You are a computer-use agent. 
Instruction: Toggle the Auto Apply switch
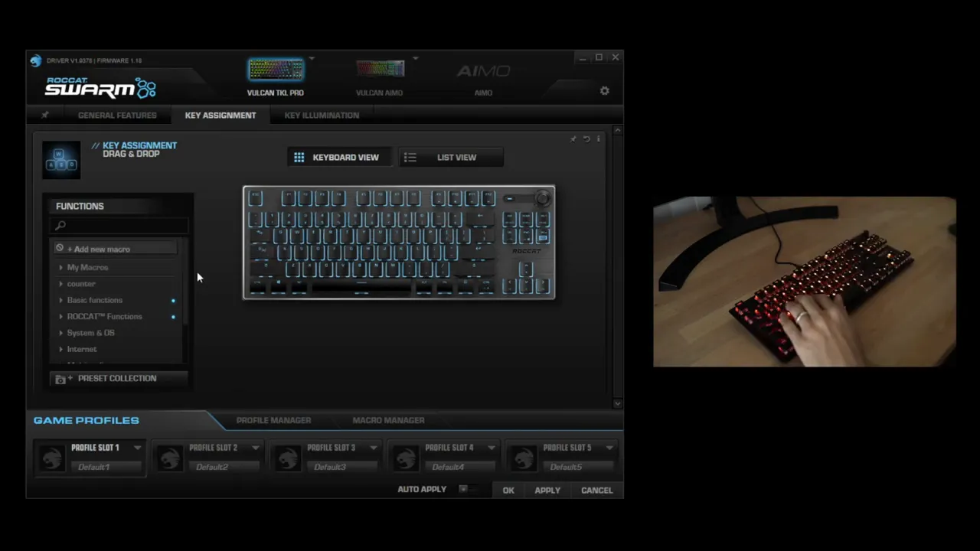click(x=467, y=489)
